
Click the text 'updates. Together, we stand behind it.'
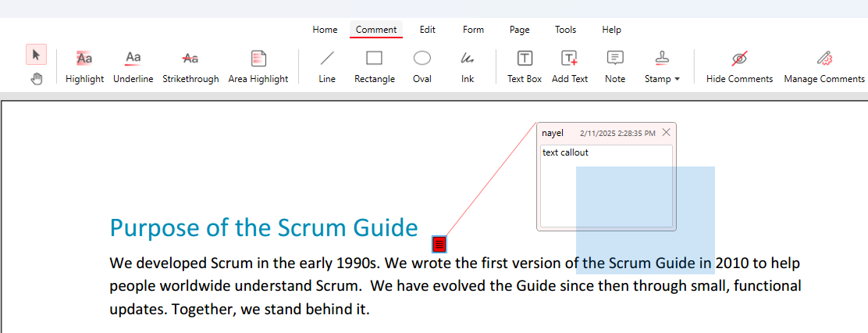pyautogui.click(x=239, y=310)
